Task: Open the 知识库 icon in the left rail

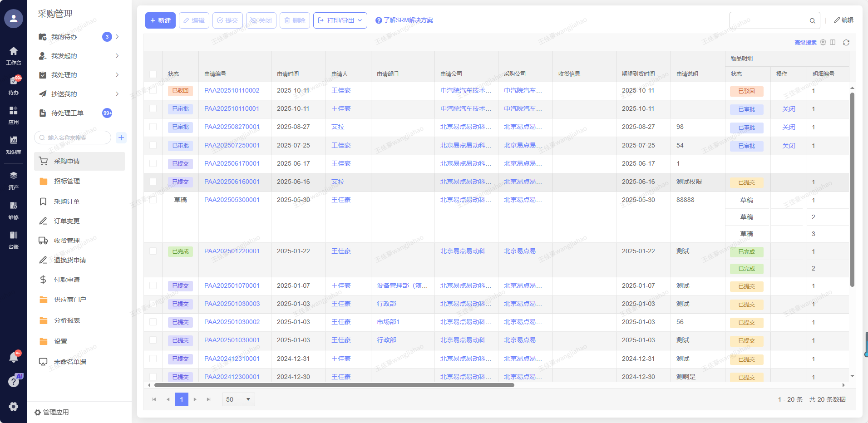Action: point(14,144)
